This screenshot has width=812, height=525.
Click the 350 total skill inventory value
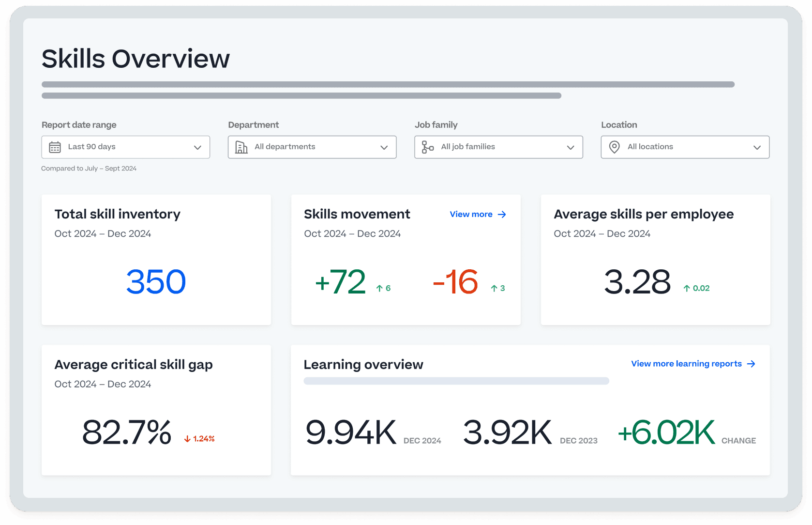pyautogui.click(x=155, y=282)
